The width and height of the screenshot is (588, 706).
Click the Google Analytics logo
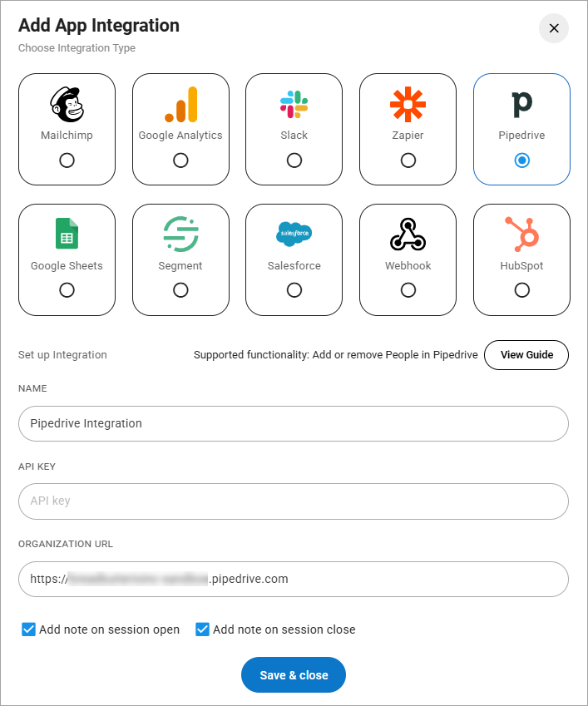(x=180, y=104)
